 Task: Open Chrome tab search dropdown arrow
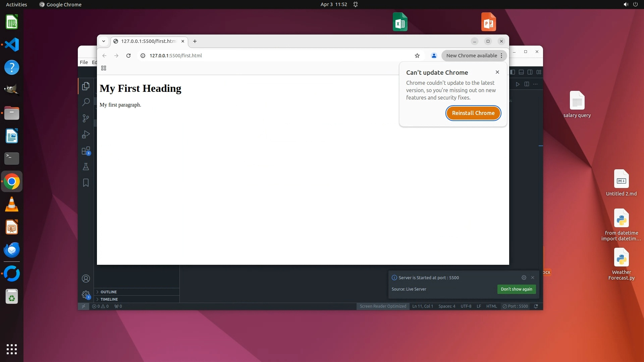(104, 41)
